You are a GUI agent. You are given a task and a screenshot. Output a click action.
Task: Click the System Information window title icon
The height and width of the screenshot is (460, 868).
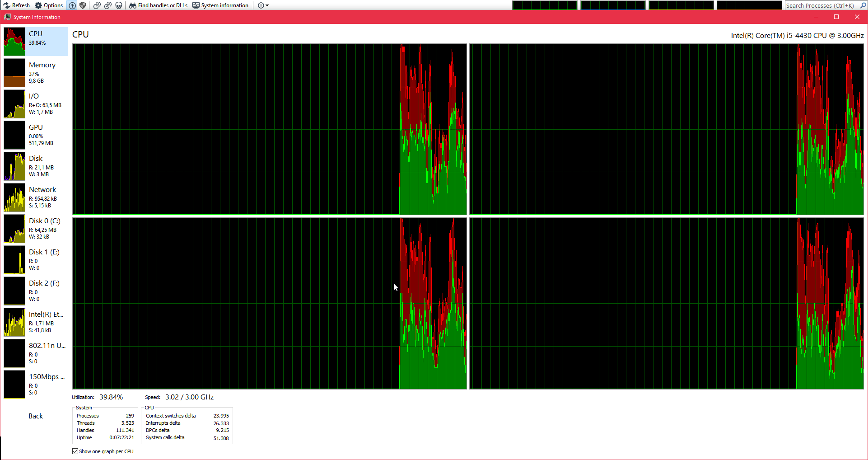pyautogui.click(x=8, y=17)
